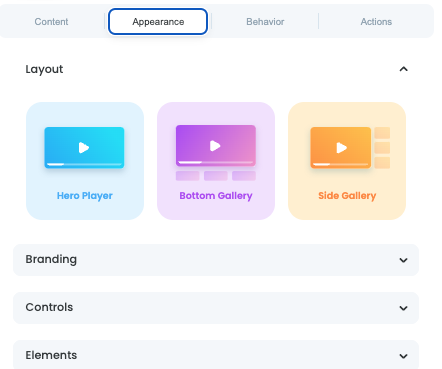Collapse the Layout section chevron
The width and height of the screenshot is (442, 369).
404,69
